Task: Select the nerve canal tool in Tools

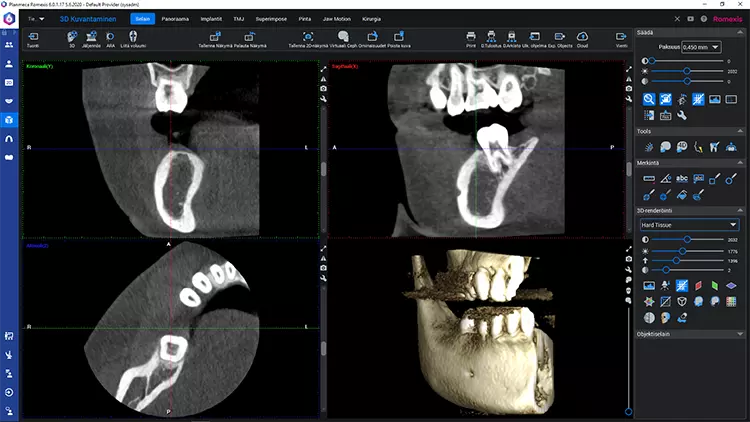Action: [698, 147]
